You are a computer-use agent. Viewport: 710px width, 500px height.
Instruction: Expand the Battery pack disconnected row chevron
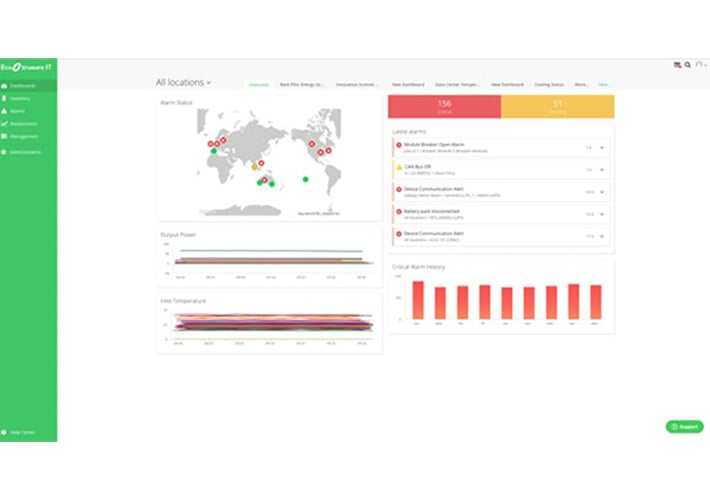602,214
